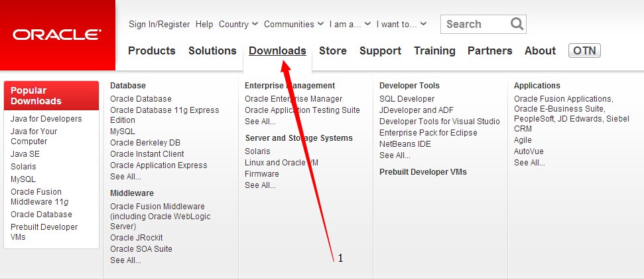Open the Training menu
This screenshot has height=279, width=644.
434,50
